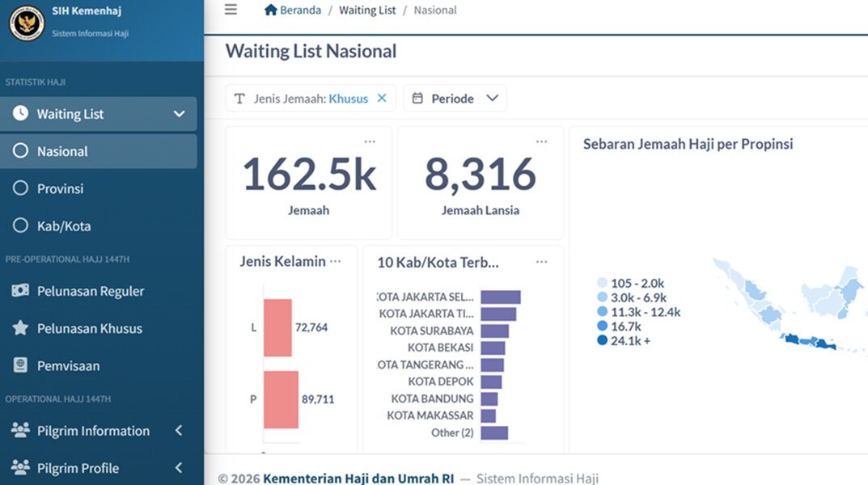Screen dimensions: 868x485
Task: Go to Waiting List breadcrumb
Action: click(367, 10)
